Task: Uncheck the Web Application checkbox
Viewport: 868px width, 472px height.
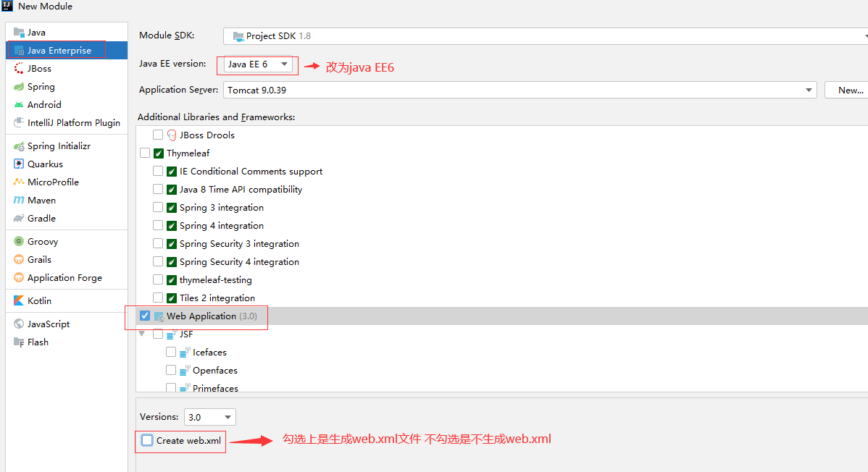Action: (145, 316)
